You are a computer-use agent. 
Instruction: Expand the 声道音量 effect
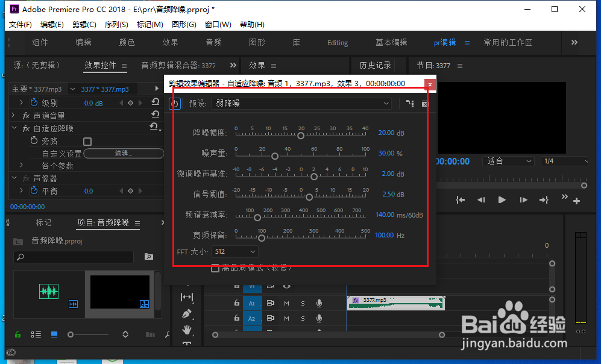click(13, 115)
